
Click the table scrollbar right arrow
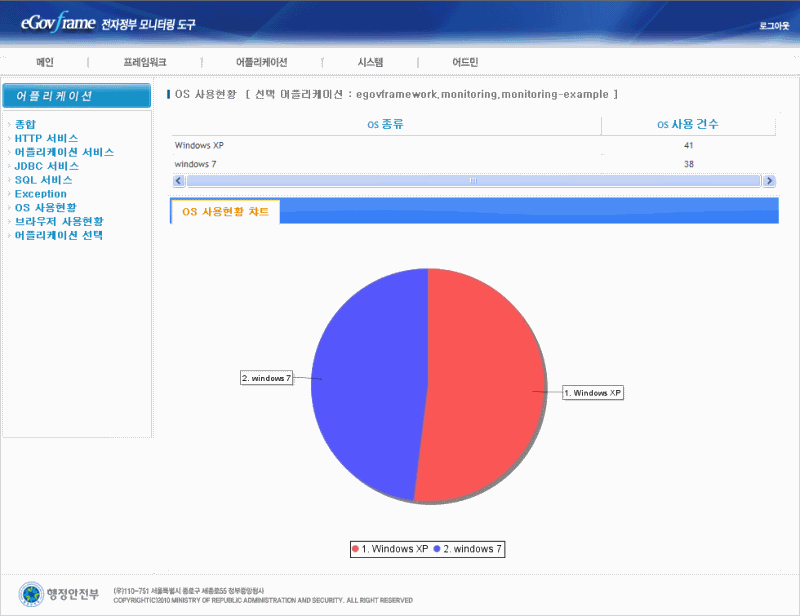(x=769, y=181)
